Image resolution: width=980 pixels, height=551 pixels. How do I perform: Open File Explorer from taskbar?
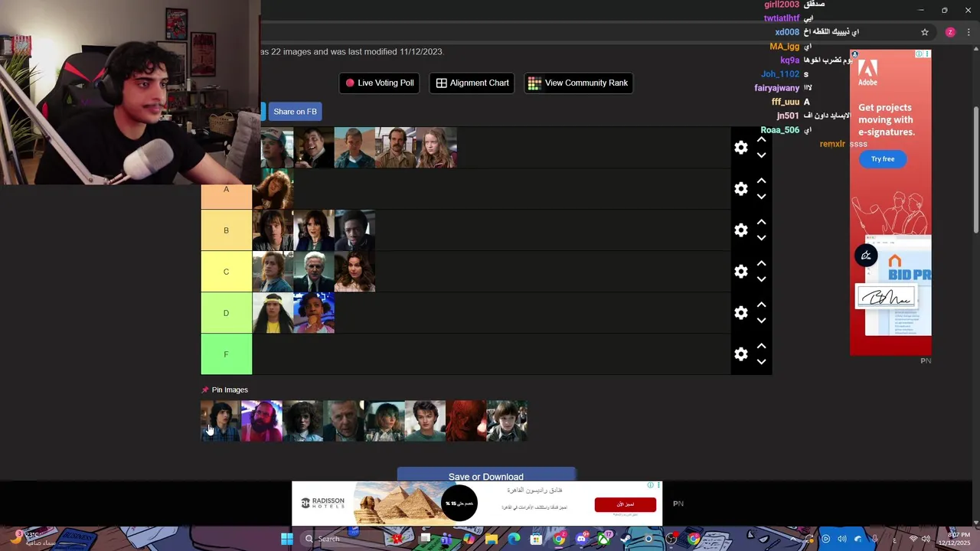[491, 539]
